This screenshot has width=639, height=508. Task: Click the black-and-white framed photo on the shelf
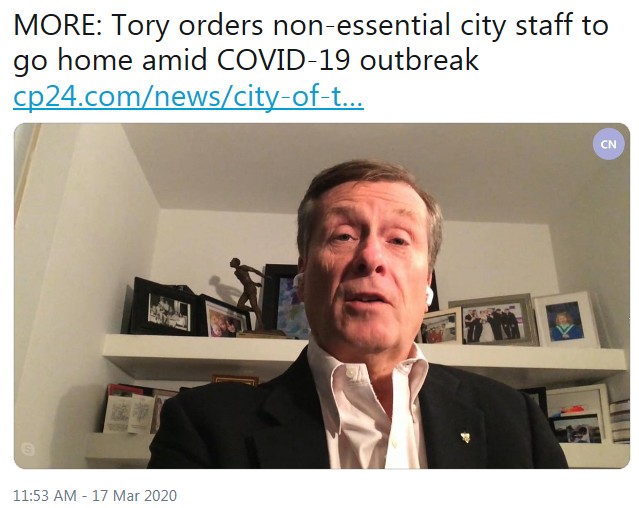(165, 307)
